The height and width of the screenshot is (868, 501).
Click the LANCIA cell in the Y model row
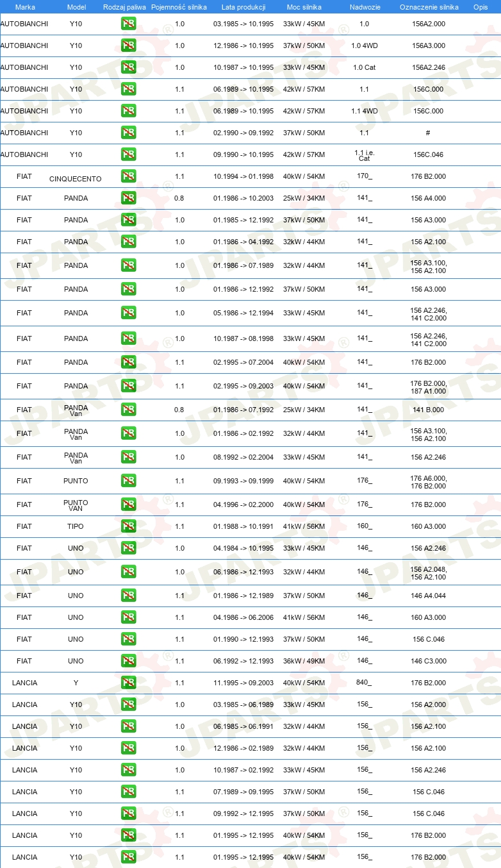25,683
